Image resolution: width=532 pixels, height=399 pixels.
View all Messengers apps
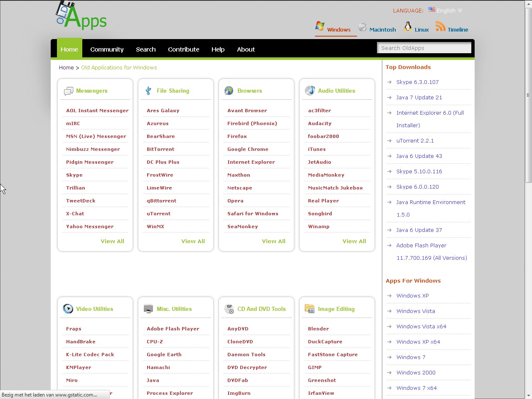pos(112,241)
